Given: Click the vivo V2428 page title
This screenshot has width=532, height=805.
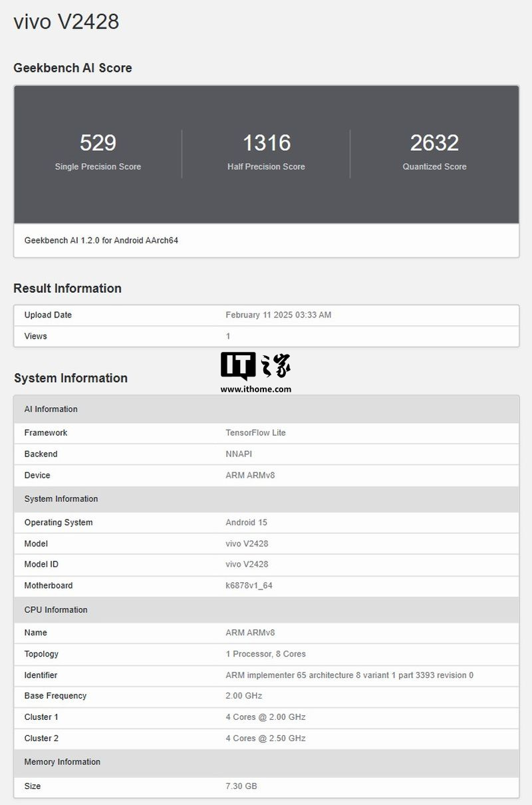Looking at the screenshot, I should 66,21.
